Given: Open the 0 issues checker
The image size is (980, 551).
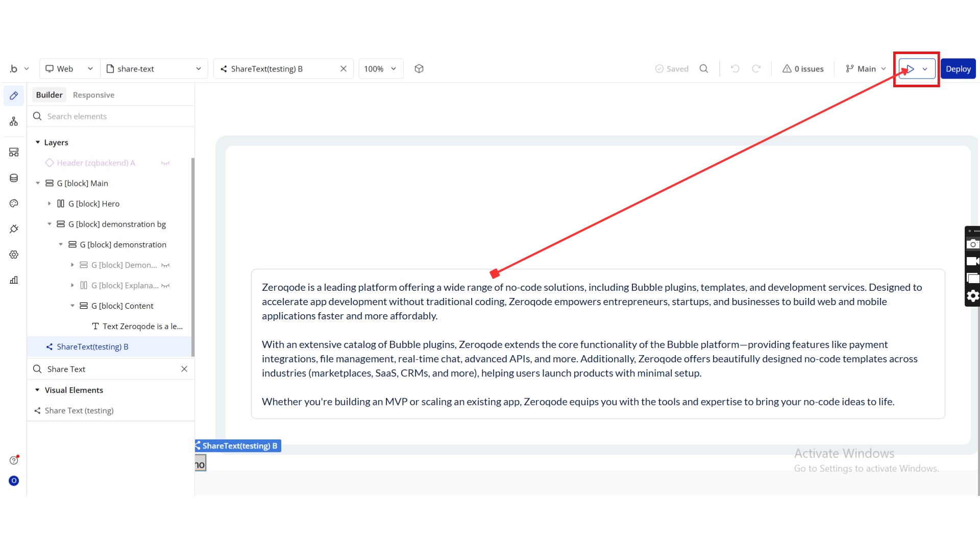Looking at the screenshot, I should click(803, 69).
